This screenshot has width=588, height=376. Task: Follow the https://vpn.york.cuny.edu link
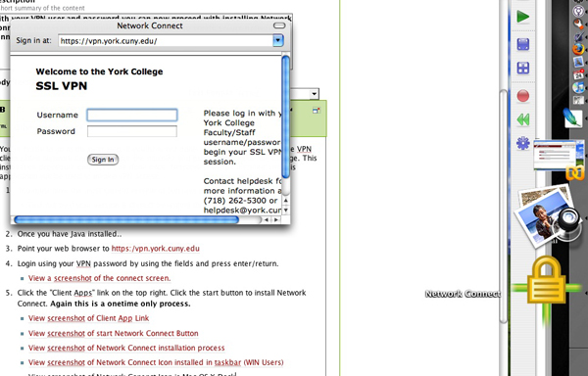coord(156,249)
